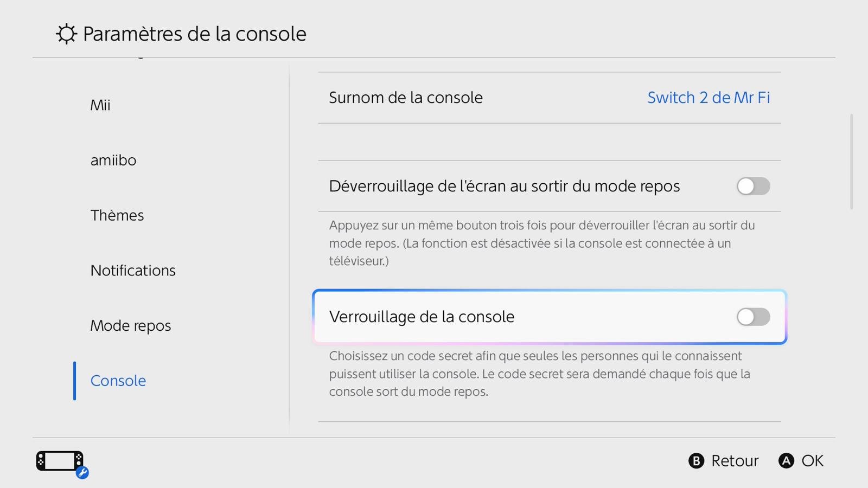Open the Thèmes category
868x488 pixels.
coord(117,215)
